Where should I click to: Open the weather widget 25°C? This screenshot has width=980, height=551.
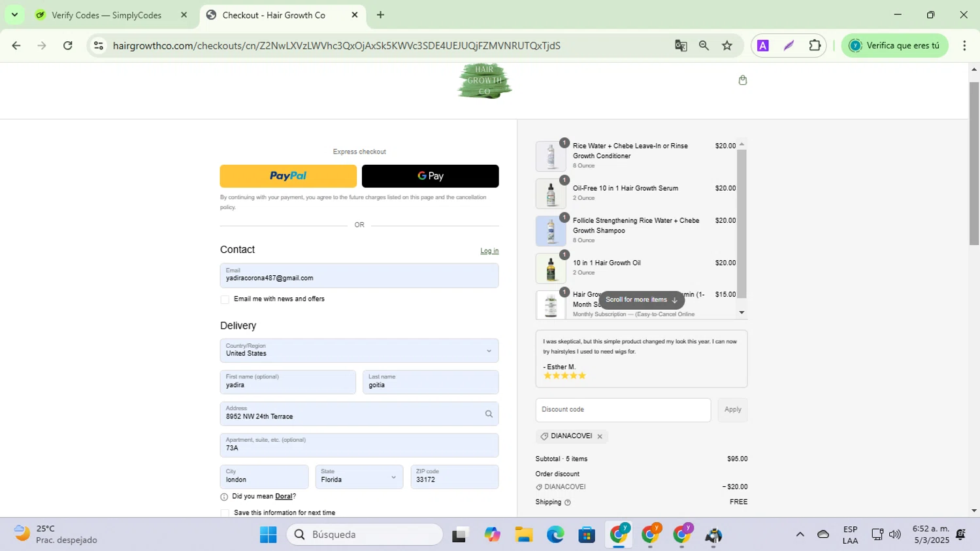click(56, 535)
